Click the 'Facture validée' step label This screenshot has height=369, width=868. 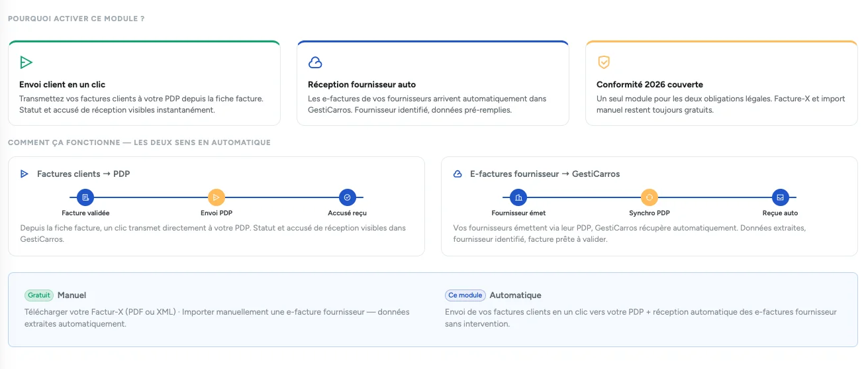(85, 213)
